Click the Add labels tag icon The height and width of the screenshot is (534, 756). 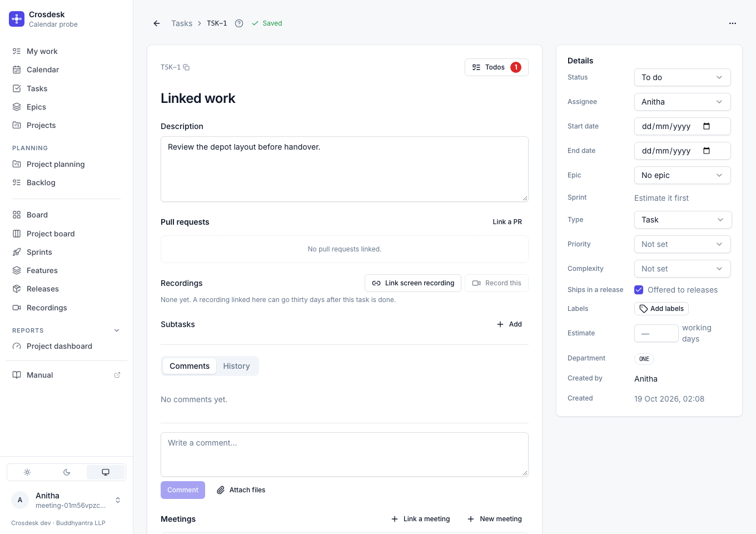[x=644, y=309]
